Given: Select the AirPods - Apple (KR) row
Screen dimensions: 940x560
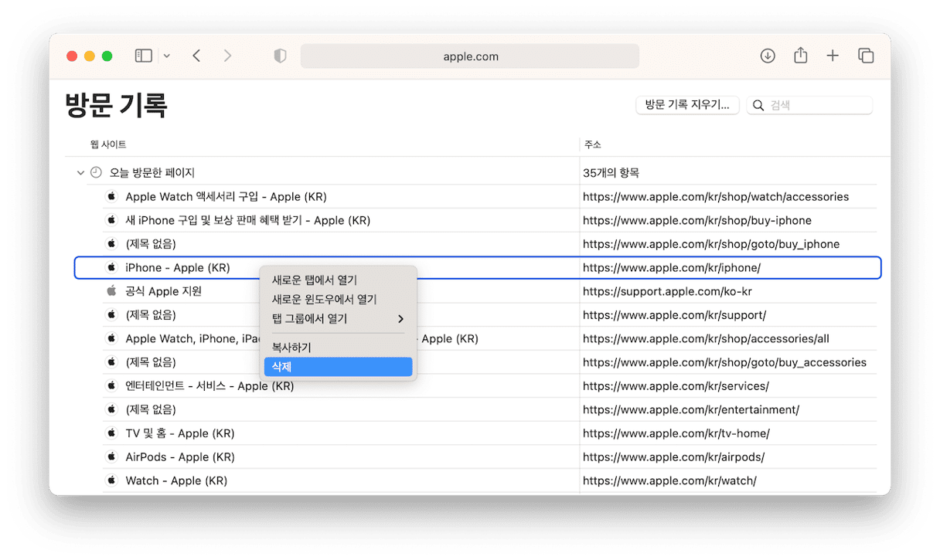Looking at the screenshot, I should (490, 456).
